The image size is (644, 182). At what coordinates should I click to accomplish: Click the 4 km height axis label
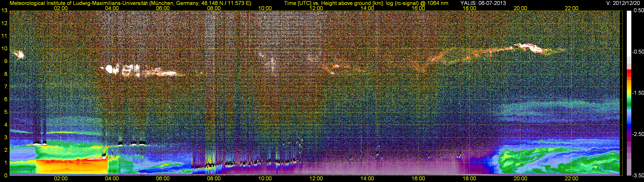pos(6,125)
